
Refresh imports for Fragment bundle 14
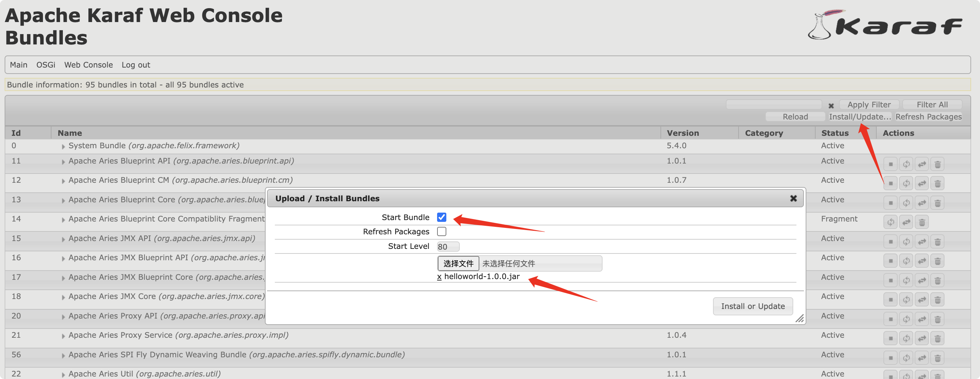pos(891,222)
